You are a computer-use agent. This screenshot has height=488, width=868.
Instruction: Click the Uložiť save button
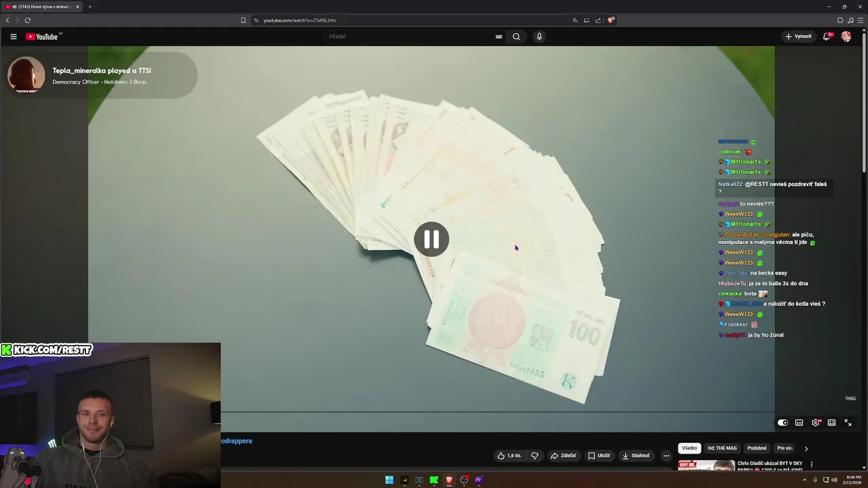[599, 455]
